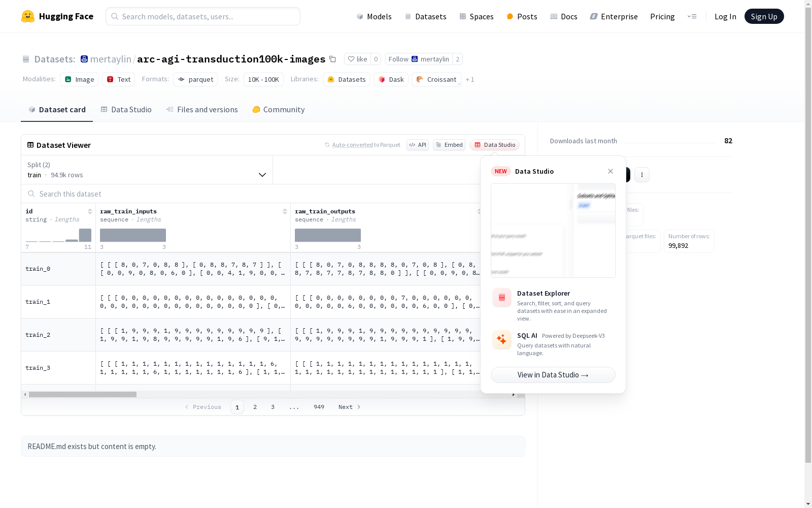Open Datasets in the top navigation
This screenshot has height=508, width=812.
(425, 16)
